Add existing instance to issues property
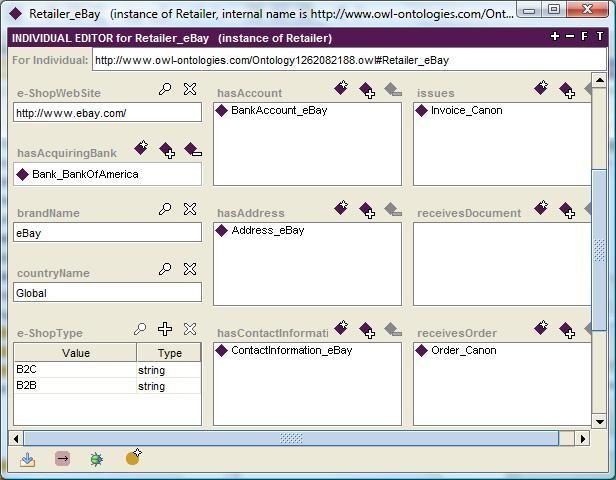Image resolution: width=616 pixels, height=480 pixels. coord(567,90)
